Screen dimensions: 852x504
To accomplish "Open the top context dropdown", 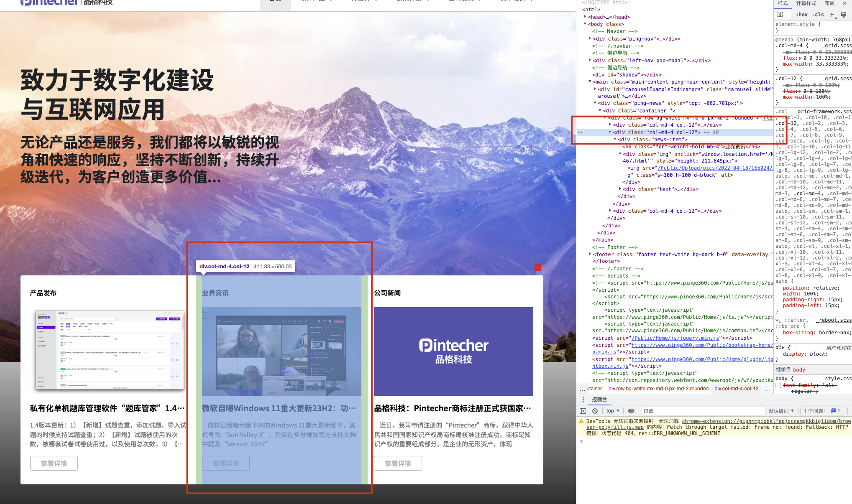I will (613, 411).
